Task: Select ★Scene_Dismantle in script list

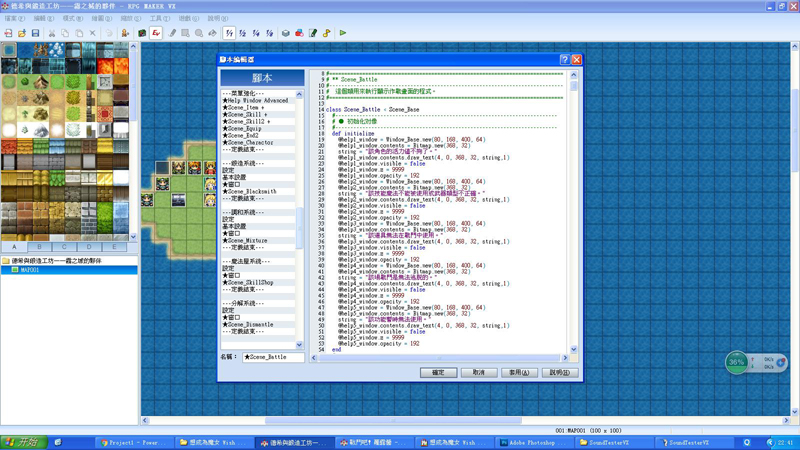Action: coord(258,324)
